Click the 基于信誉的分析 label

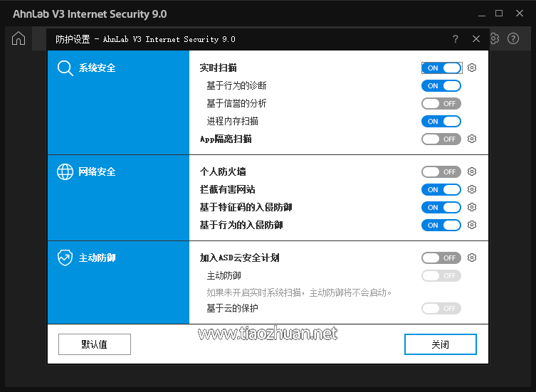pyautogui.click(x=236, y=104)
